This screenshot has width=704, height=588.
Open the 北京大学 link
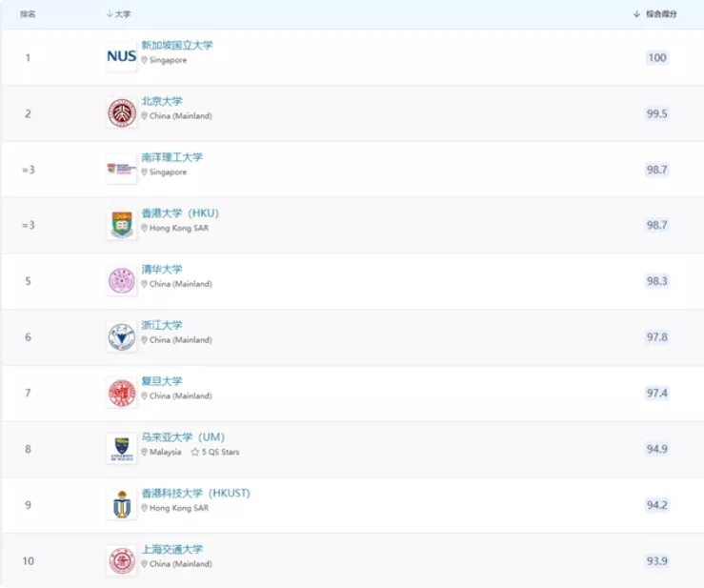click(162, 101)
